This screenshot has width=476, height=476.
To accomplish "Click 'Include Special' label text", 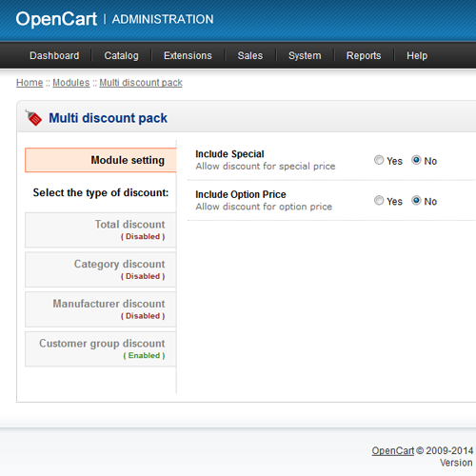I will point(229,154).
